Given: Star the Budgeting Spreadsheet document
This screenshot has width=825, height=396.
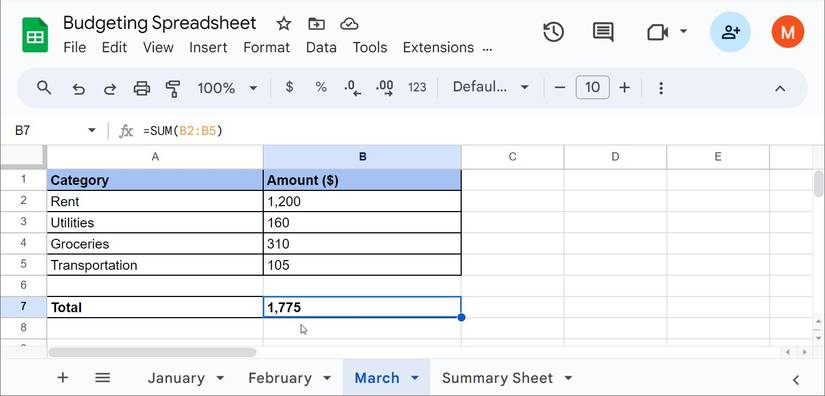Looking at the screenshot, I should coord(284,24).
